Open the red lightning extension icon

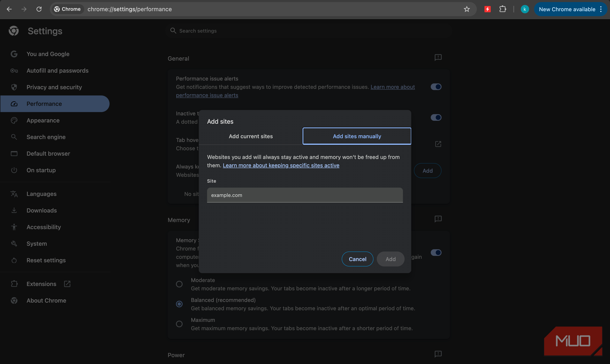tap(487, 9)
